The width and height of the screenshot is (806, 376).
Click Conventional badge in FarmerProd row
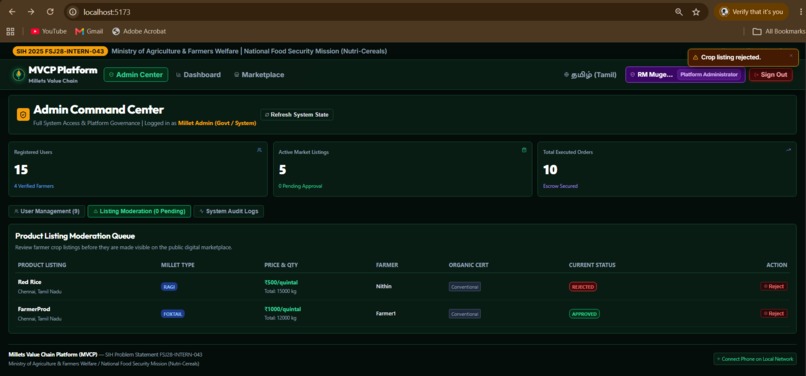coord(465,314)
